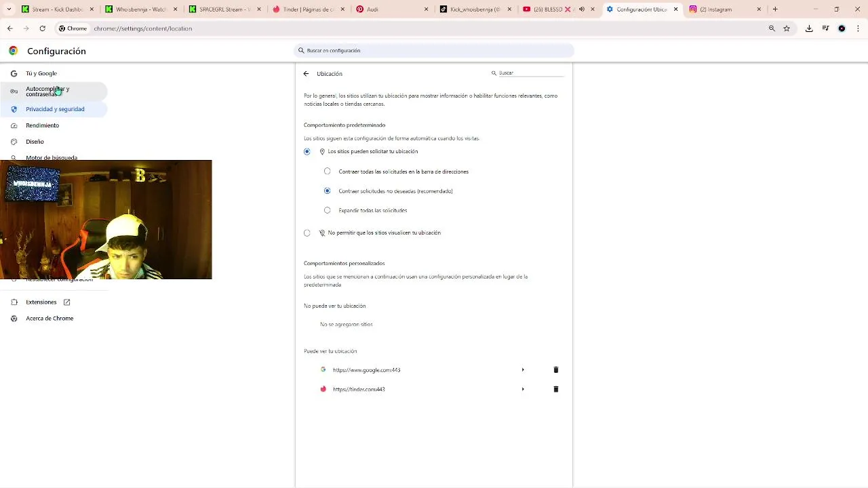Switch to the Pinterest 'Audi' tab

(392, 9)
